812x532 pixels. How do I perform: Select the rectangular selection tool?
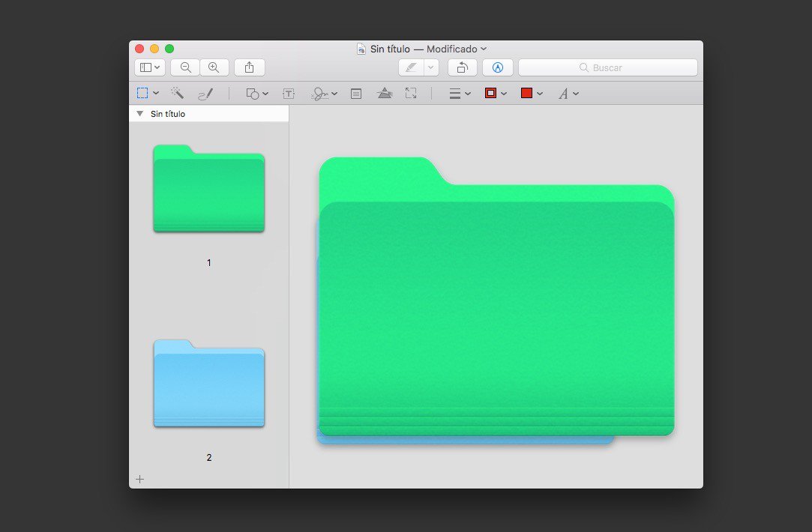click(x=142, y=93)
